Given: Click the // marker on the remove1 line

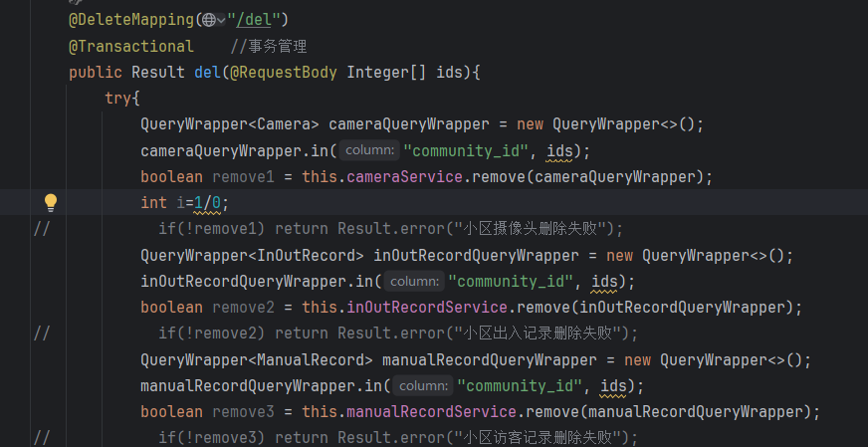Looking at the screenshot, I should [x=42, y=229].
